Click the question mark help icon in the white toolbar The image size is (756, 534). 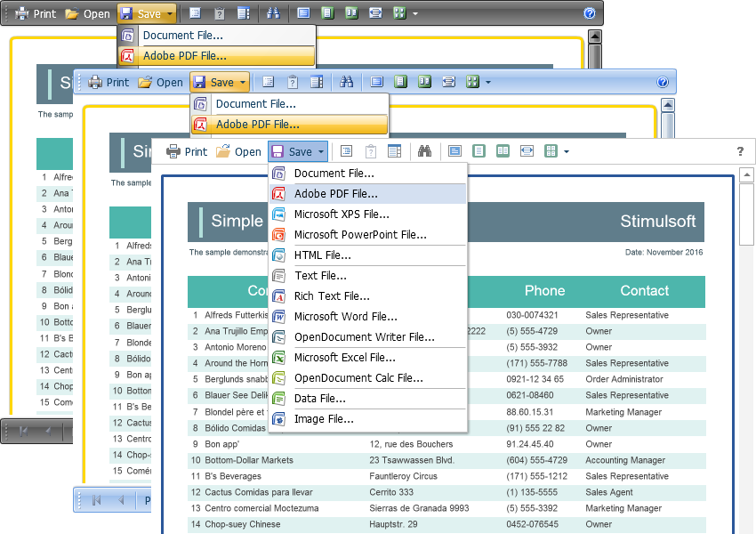pyautogui.click(x=740, y=151)
